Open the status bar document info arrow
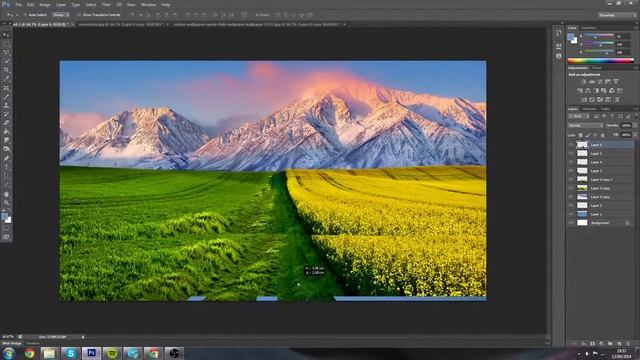Screen dimensions: 640x360 [83, 337]
